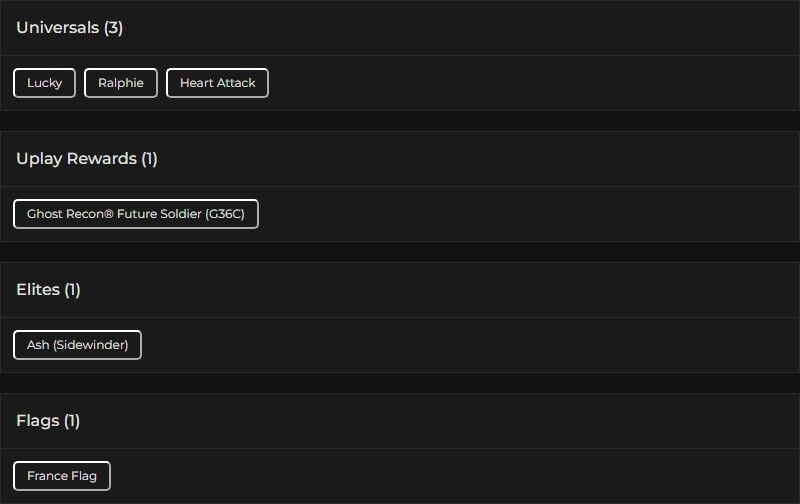Toggle the Elites section heading

click(38, 290)
